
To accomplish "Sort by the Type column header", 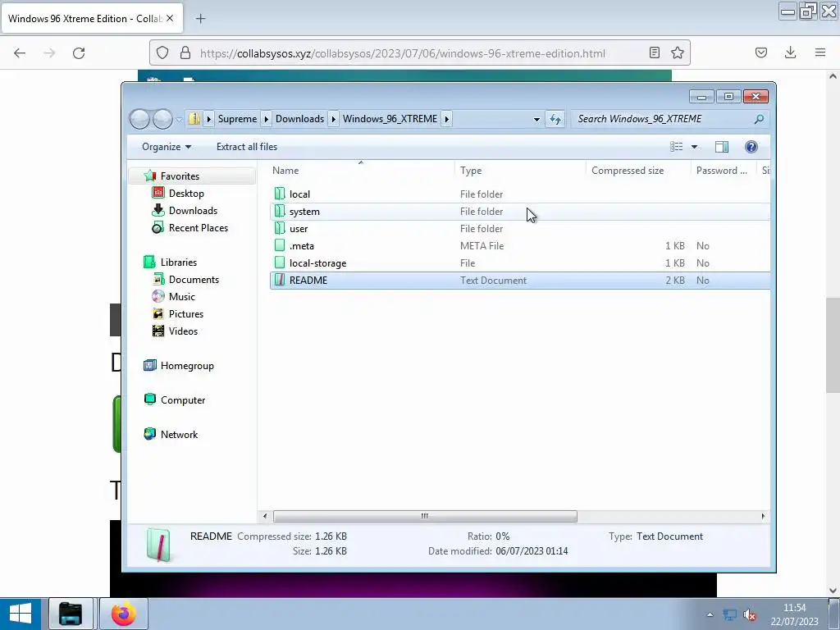I will (519, 171).
